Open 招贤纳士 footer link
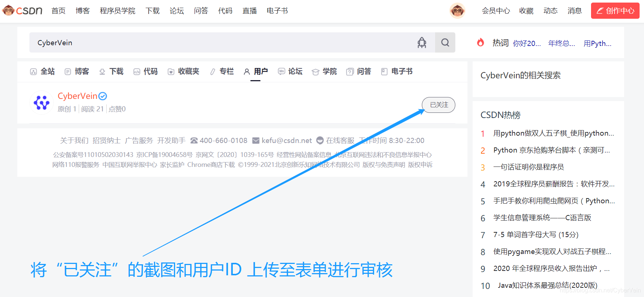 tap(107, 140)
